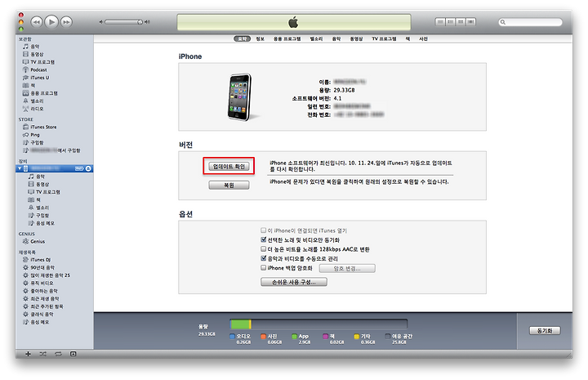Skip forward to the next track
This screenshot has height=380, width=588.
tap(66, 22)
